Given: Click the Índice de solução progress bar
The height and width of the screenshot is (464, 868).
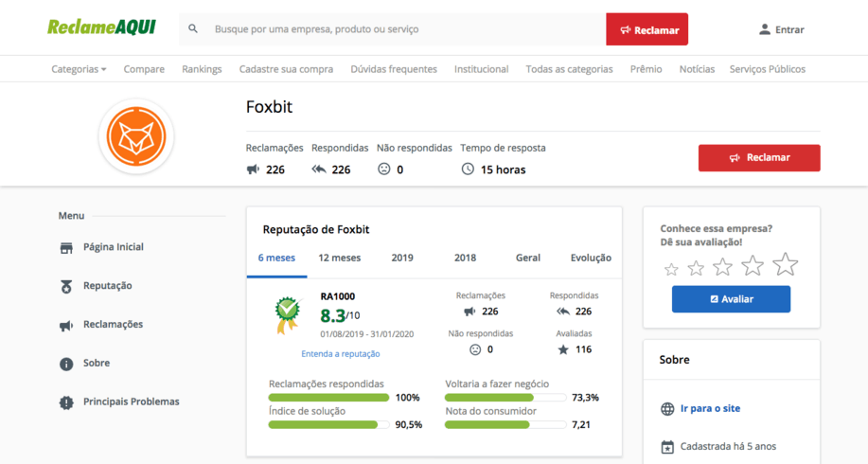Looking at the screenshot, I should (x=328, y=424).
